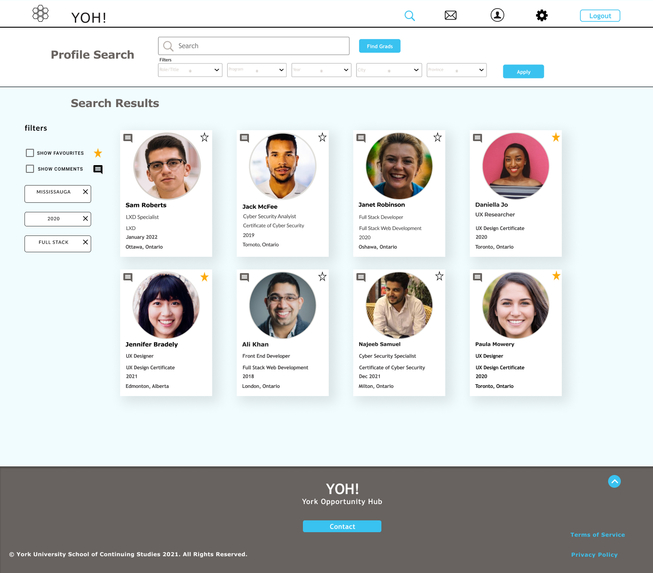Click the footer Contact button
The height and width of the screenshot is (573, 653).
tap(342, 526)
